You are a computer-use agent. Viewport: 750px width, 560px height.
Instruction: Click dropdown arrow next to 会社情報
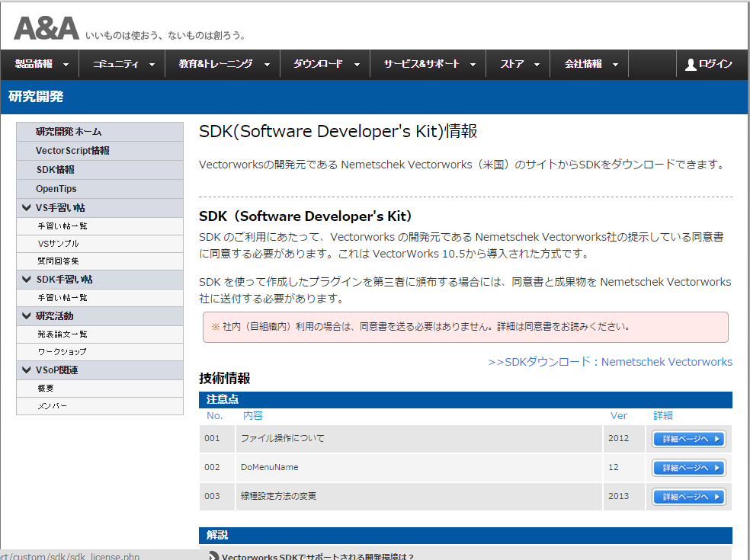(615, 65)
